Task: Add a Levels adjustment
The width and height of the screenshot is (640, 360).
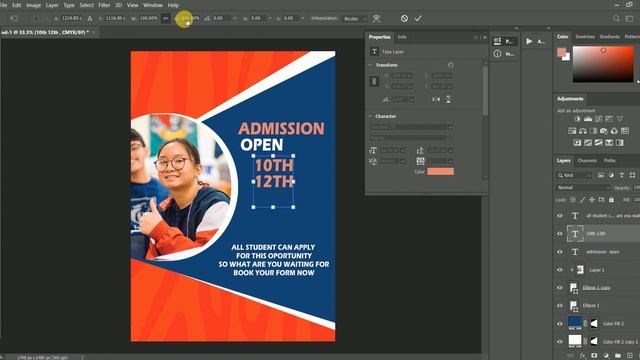Action: coord(588,119)
